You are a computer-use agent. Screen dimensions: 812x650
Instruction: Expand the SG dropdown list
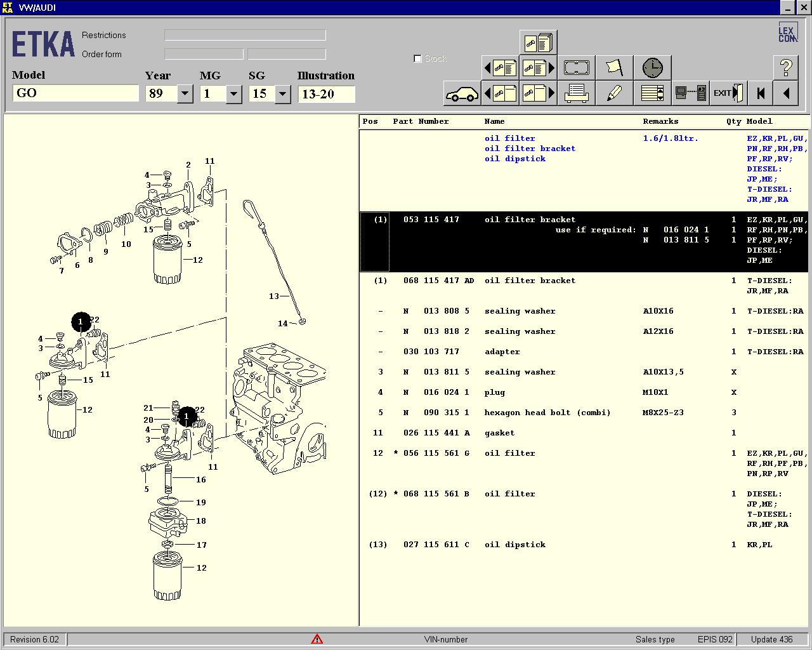pyautogui.click(x=283, y=94)
